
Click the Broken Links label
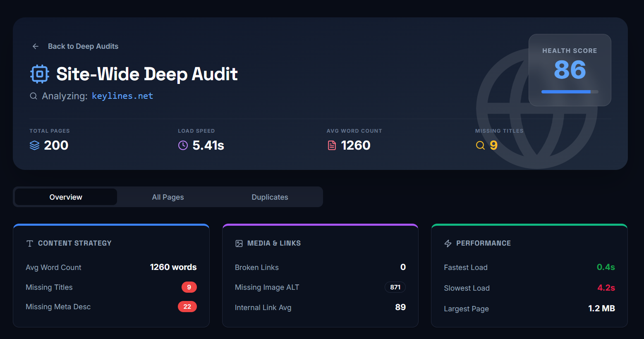[x=257, y=267]
